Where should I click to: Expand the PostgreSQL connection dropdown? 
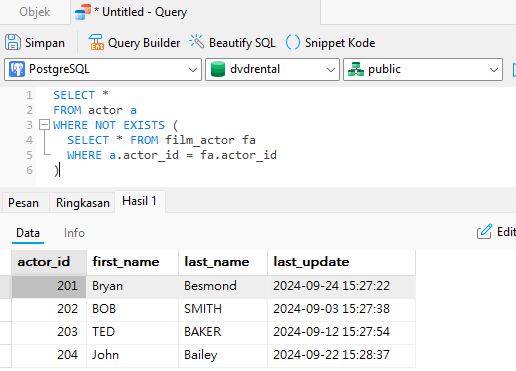click(x=193, y=70)
